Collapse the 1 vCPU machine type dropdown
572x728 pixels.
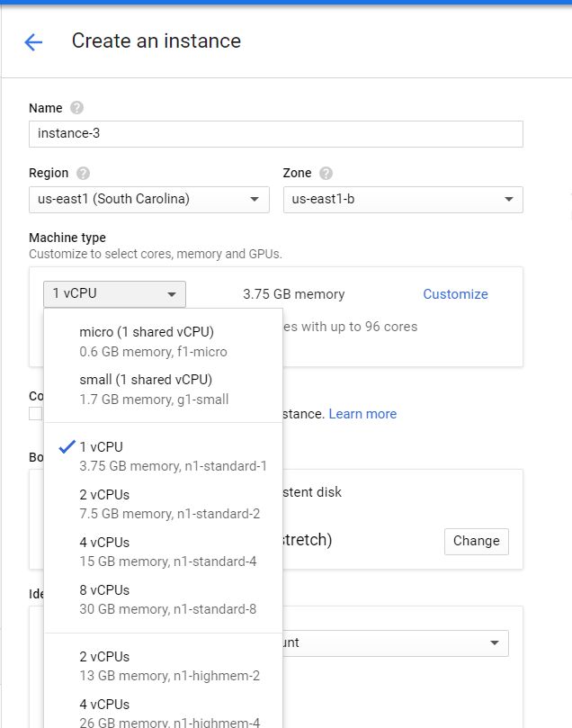pos(114,294)
